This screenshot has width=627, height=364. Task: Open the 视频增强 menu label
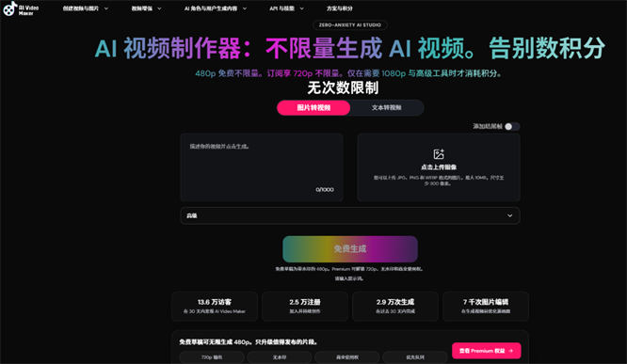pyautogui.click(x=141, y=8)
